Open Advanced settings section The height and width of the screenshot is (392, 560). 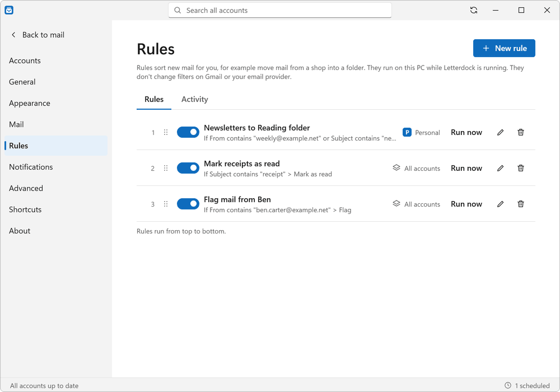(x=55, y=188)
